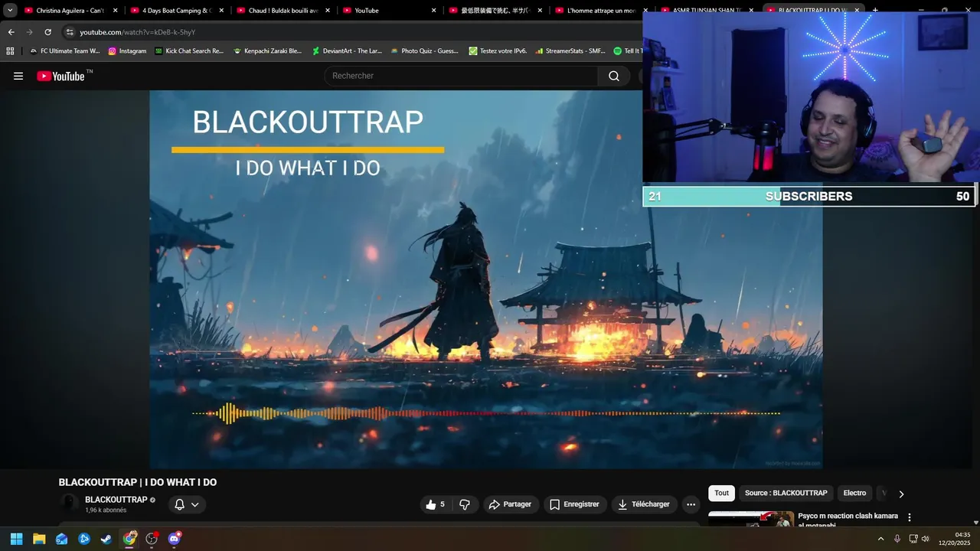This screenshot has width=980, height=551.
Task: Open Psyco m reaction video options menu
Action: 910,517
